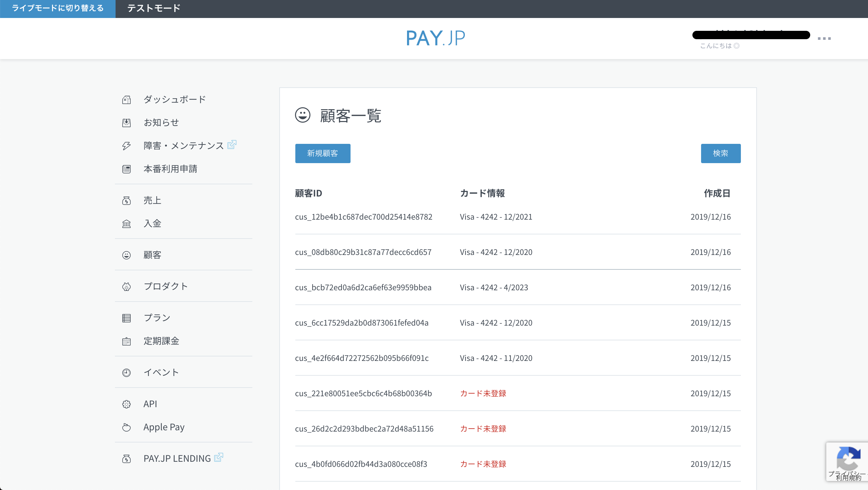Click the お知らせ notifications icon
The height and width of the screenshot is (490, 868).
(126, 123)
